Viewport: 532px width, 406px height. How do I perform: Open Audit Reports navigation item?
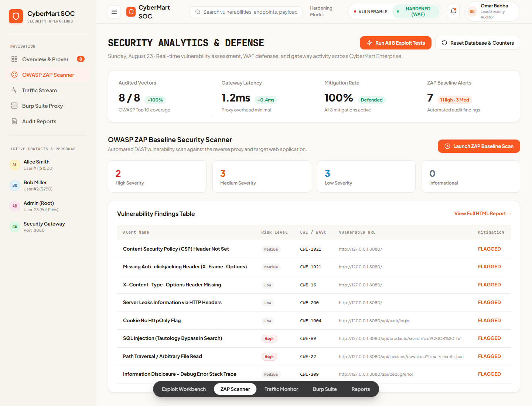48,121
